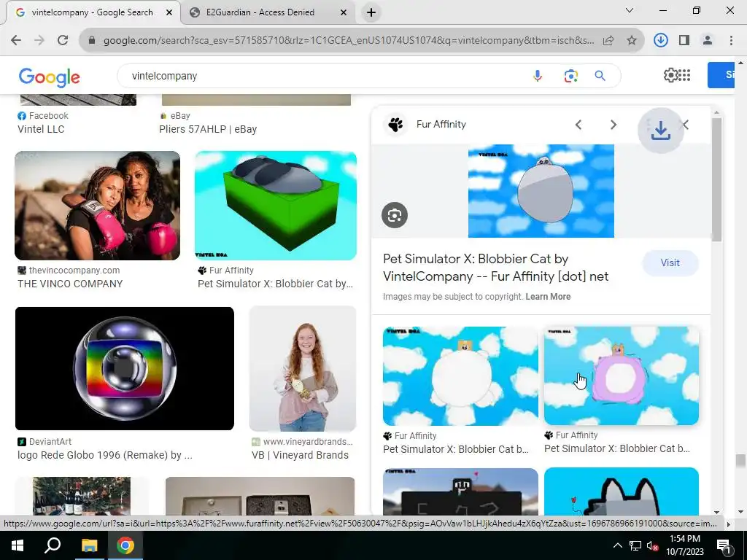Open Windows taskbar search
Screen dimensions: 747x560
coord(53,545)
